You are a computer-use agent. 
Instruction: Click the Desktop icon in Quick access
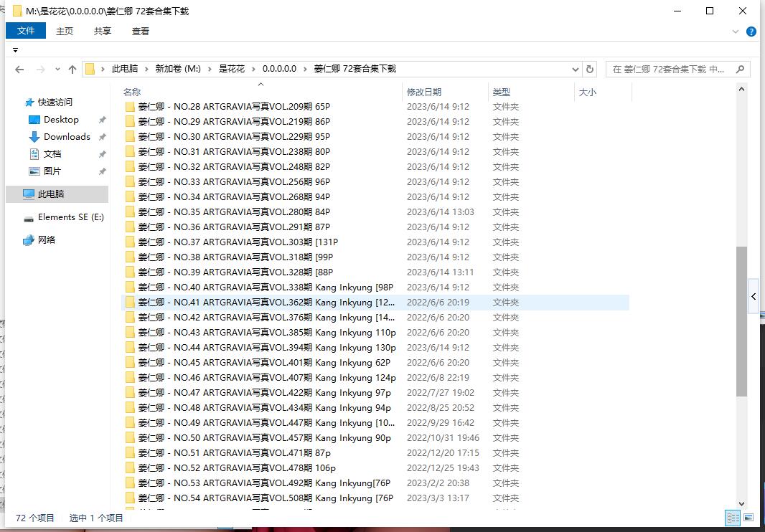coord(34,120)
